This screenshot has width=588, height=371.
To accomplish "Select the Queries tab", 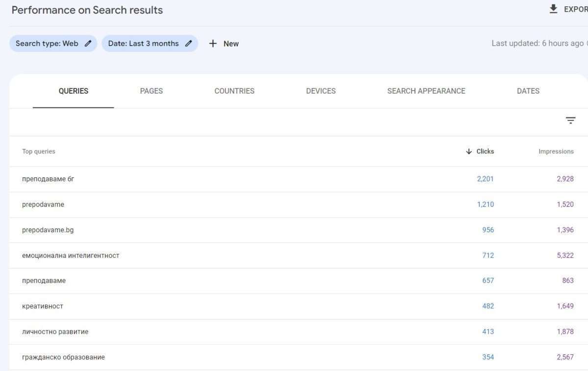I will point(73,91).
